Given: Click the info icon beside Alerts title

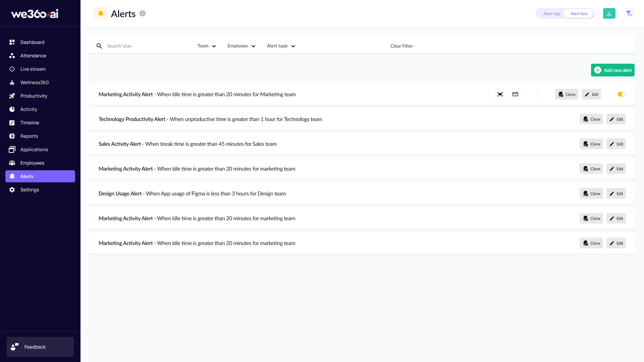Looking at the screenshot, I should tap(143, 13).
